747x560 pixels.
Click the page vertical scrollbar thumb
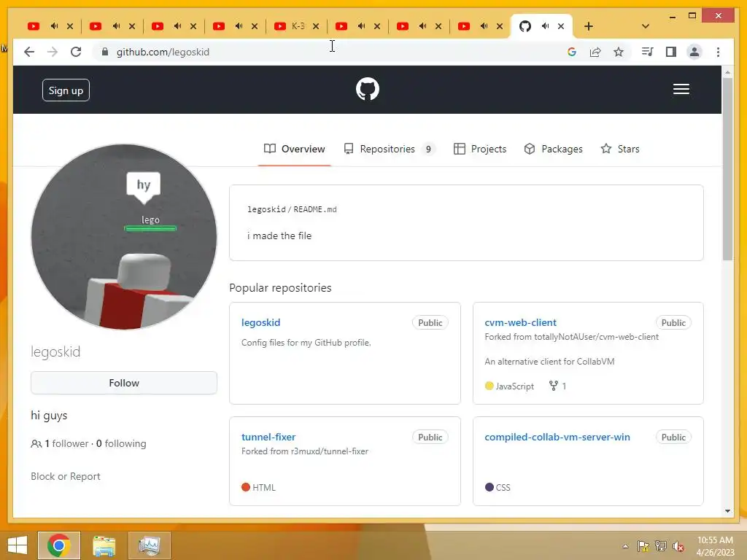click(x=727, y=169)
